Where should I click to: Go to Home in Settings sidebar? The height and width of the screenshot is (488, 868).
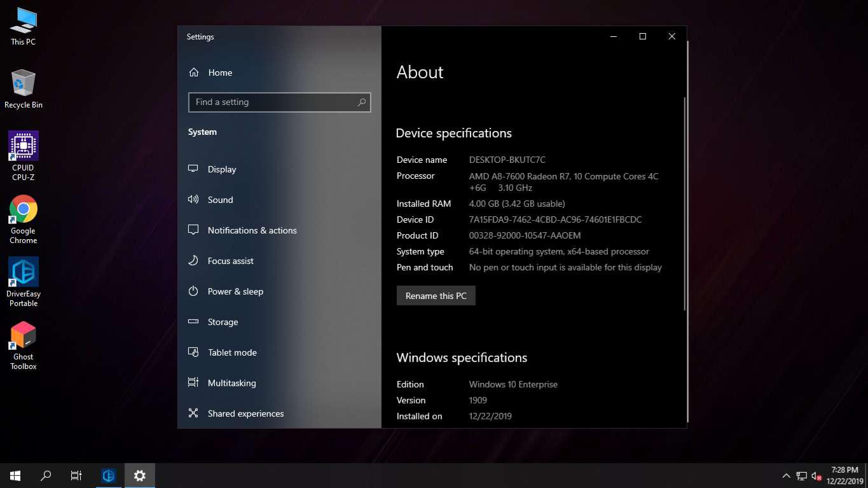click(x=219, y=73)
